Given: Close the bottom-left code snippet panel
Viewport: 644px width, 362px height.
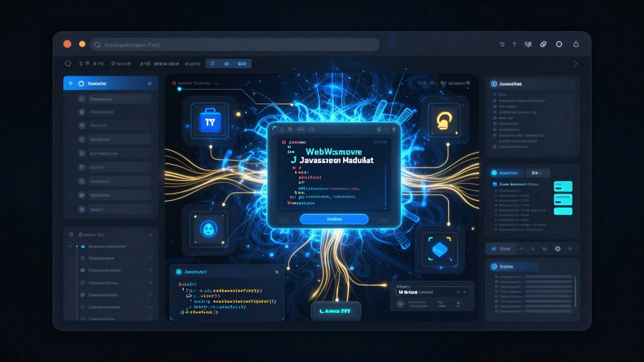Looking at the screenshot, I should point(276,272).
